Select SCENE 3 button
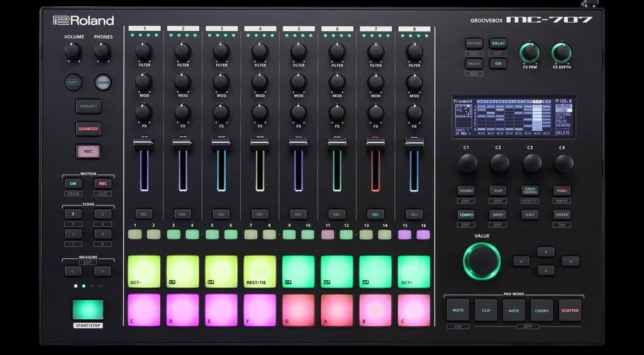The image size is (644, 355). pos(73,234)
